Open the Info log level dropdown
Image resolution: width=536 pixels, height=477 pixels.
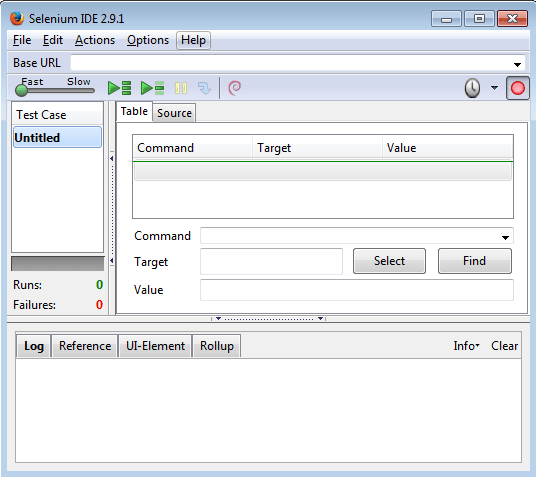point(466,346)
